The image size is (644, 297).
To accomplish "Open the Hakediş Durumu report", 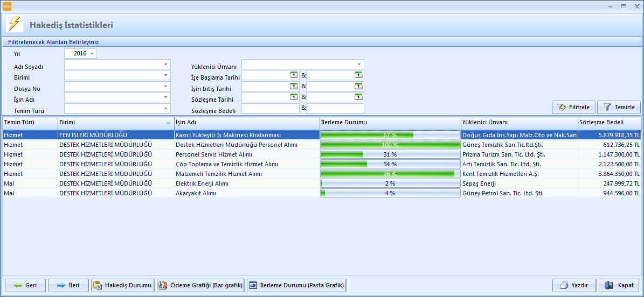I will point(123,285).
